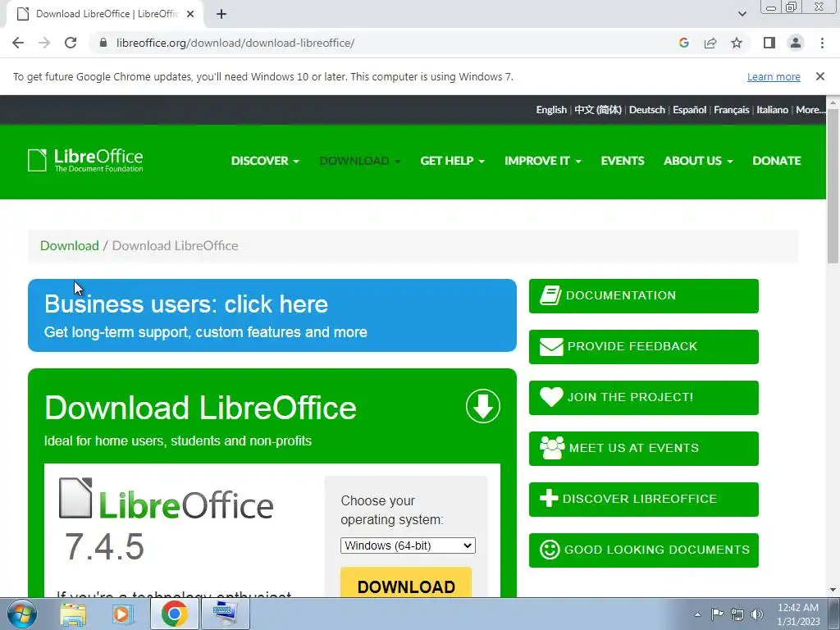Expand the DISCOVER menu

265,161
